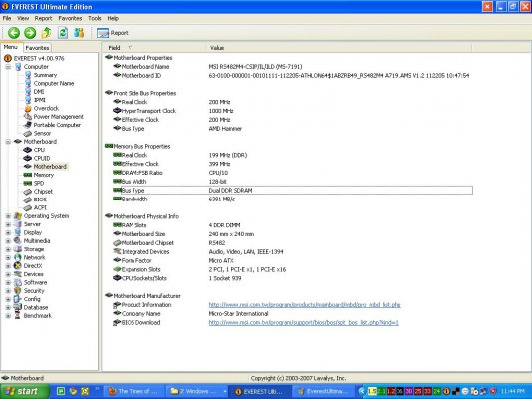
Task: Collapse the Motherboard tree node
Action: (8, 142)
